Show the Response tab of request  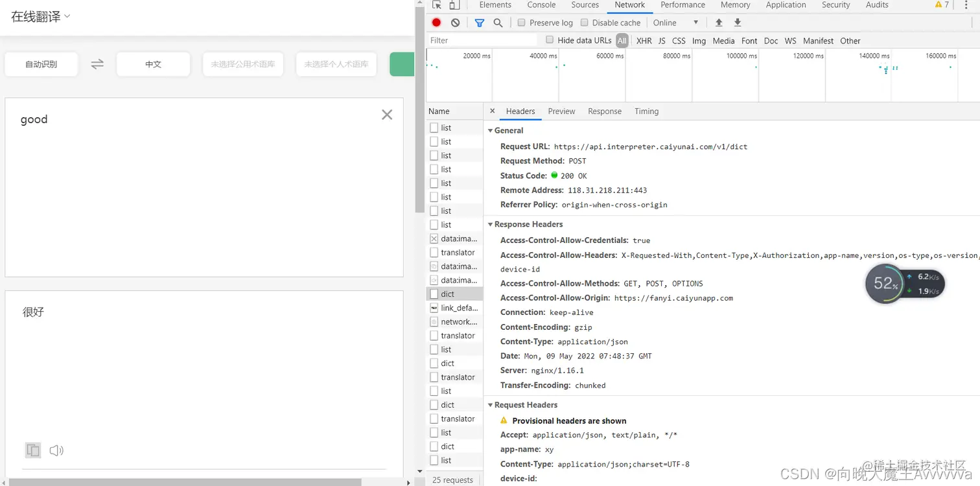[x=605, y=111]
